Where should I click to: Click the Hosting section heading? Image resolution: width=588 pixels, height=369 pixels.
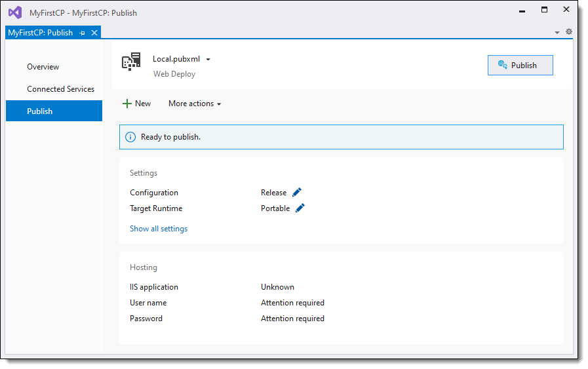144,267
